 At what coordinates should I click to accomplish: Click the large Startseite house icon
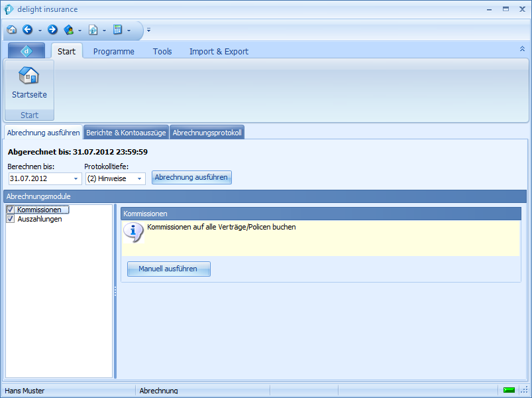[29, 76]
